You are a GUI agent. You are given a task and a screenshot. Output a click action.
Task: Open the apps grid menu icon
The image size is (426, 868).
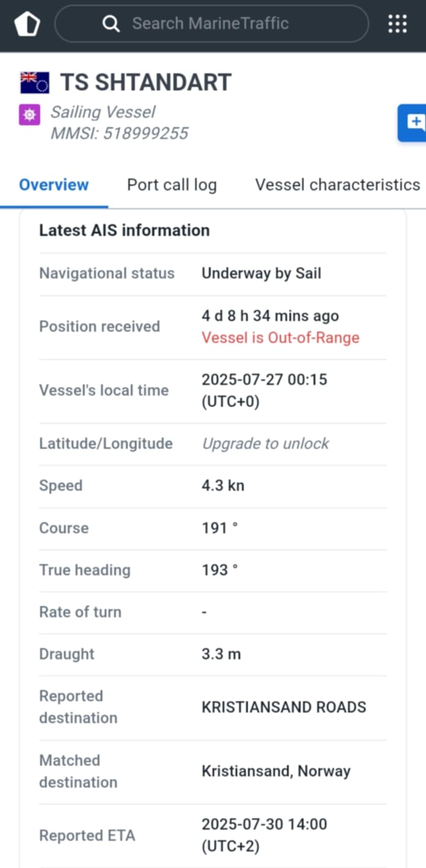[x=398, y=24]
